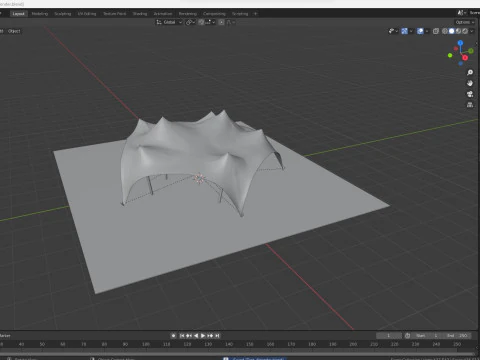Toggle preview range clock icon
Screen dimensions: 480x360
coord(407,335)
